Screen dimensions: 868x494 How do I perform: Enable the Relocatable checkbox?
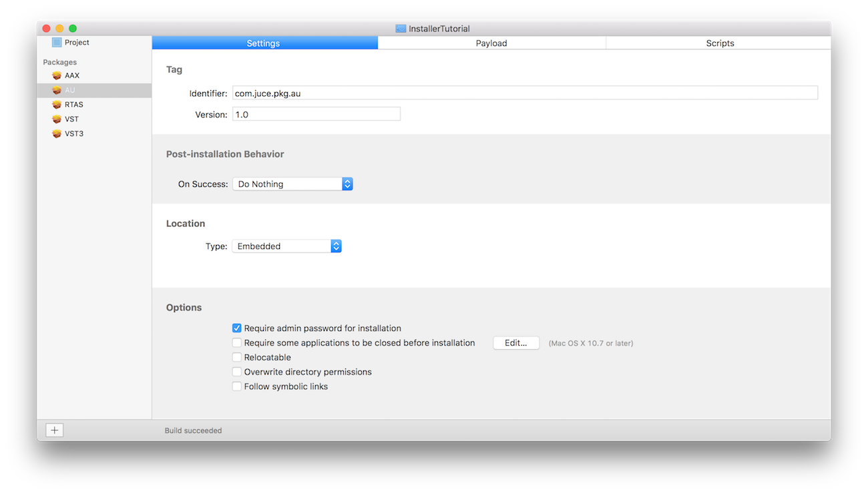(236, 357)
